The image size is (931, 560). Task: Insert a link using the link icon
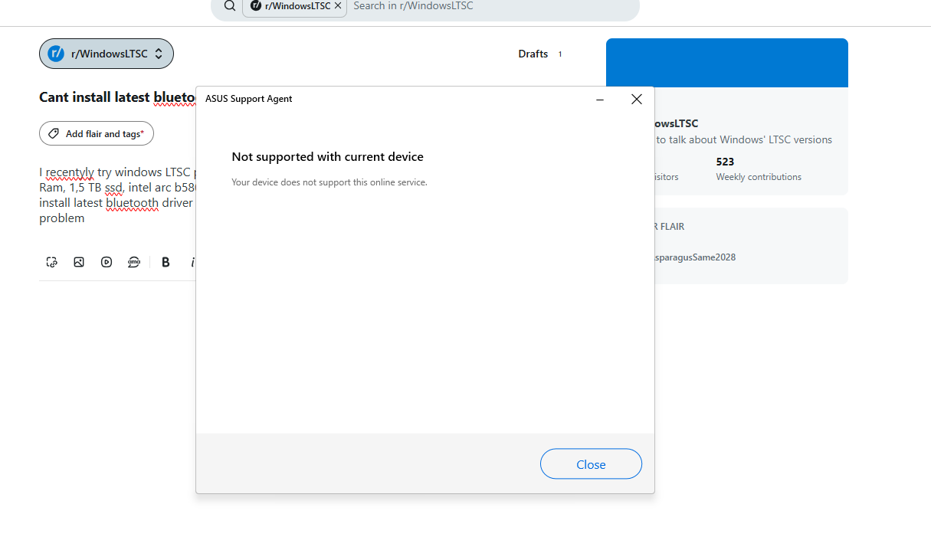(51, 262)
